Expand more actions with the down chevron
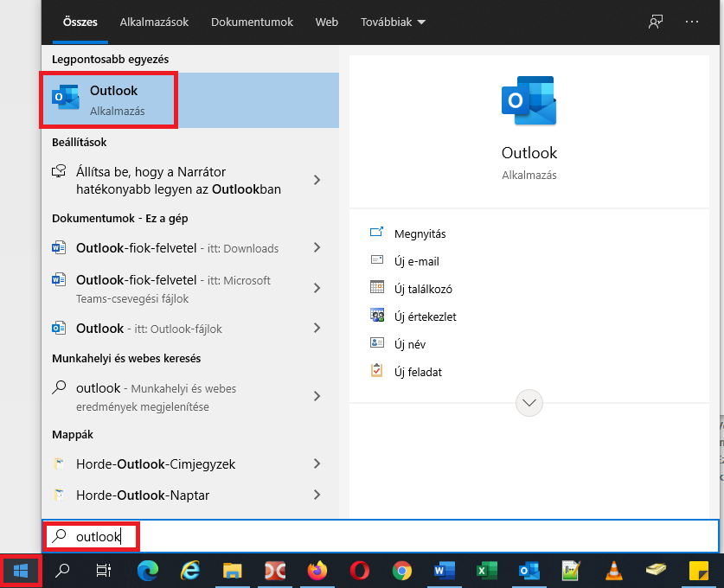This screenshot has height=588, width=724. (529, 402)
